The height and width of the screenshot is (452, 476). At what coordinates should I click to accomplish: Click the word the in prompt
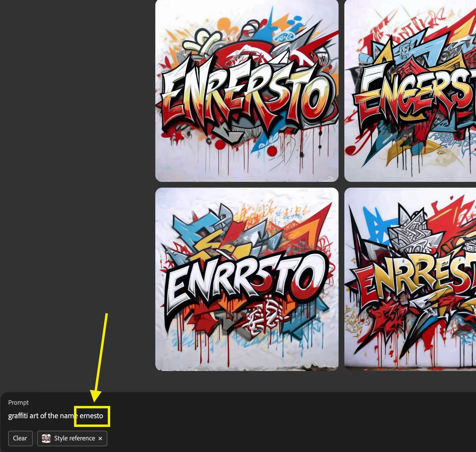[53, 416]
